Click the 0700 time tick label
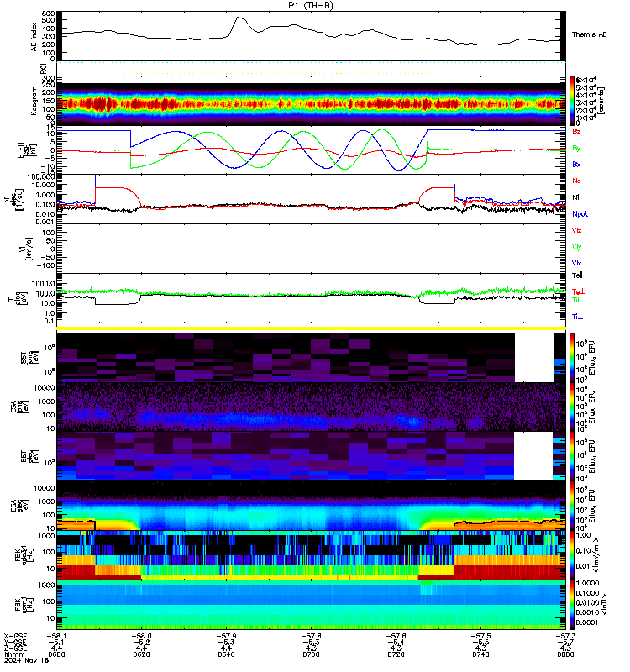630x672 pixels. pos(311,655)
